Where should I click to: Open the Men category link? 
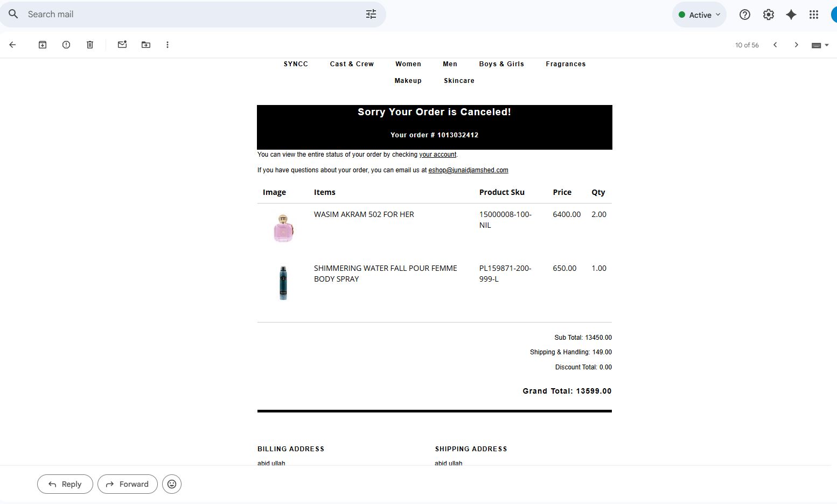(450, 64)
